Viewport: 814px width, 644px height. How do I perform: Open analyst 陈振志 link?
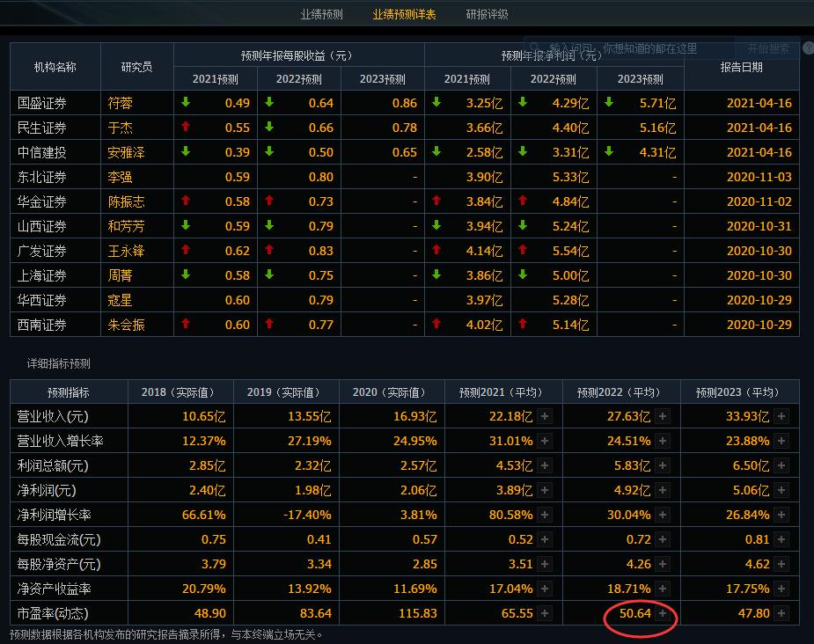[x=126, y=201]
